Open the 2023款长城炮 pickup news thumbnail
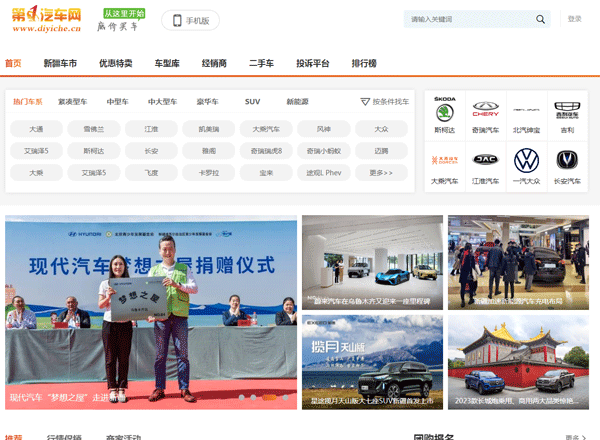This screenshot has width=600, height=440. tap(518, 362)
